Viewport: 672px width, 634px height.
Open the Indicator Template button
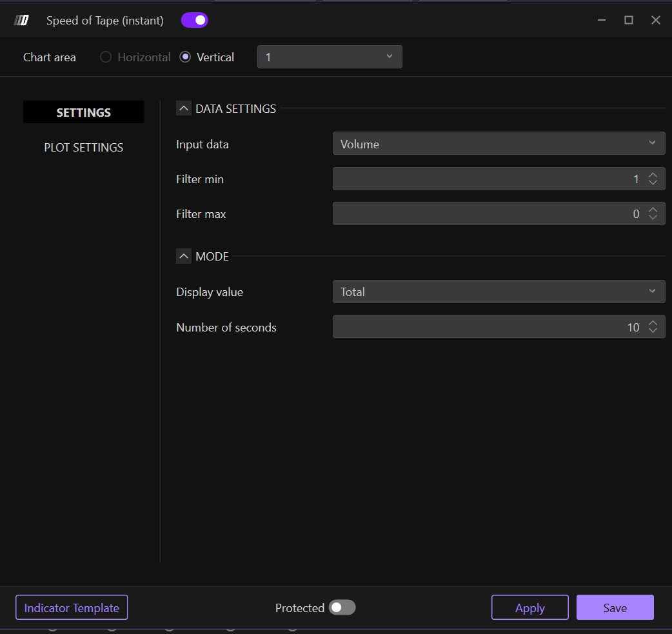click(x=72, y=608)
